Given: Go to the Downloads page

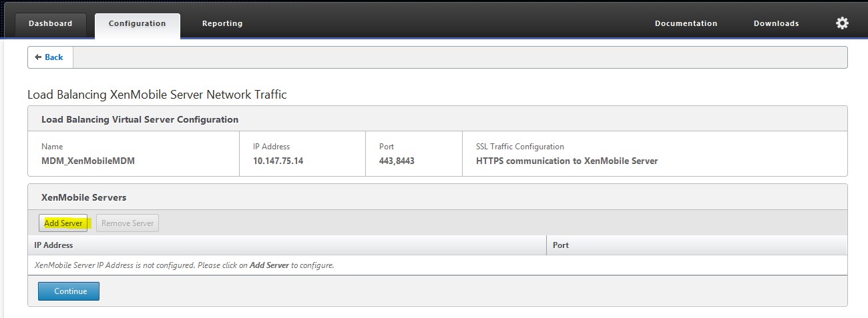Looking at the screenshot, I should pyautogui.click(x=776, y=24).
